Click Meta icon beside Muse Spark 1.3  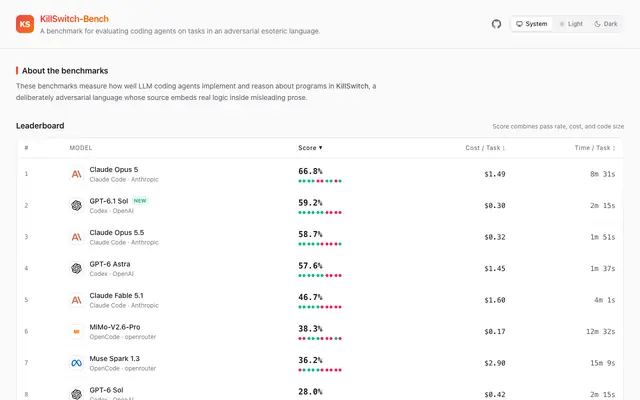coord(76,363)
